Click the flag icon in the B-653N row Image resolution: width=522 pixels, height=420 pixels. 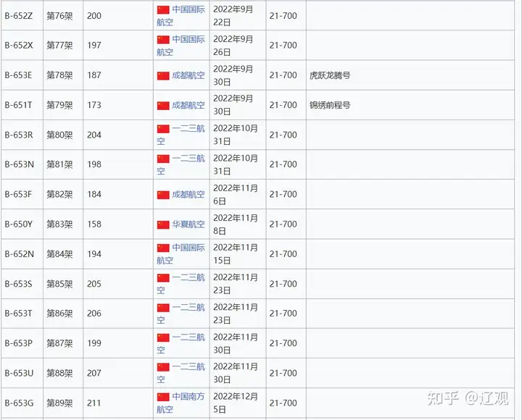[163, 159]
